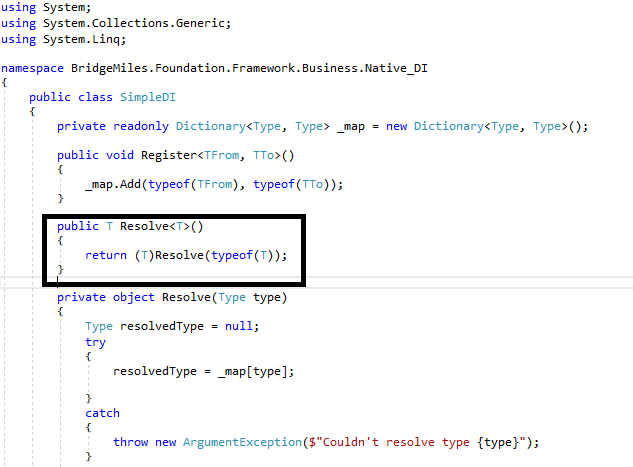Click 'System.Linq' in the third using line
633x467 pixels.
81,40
